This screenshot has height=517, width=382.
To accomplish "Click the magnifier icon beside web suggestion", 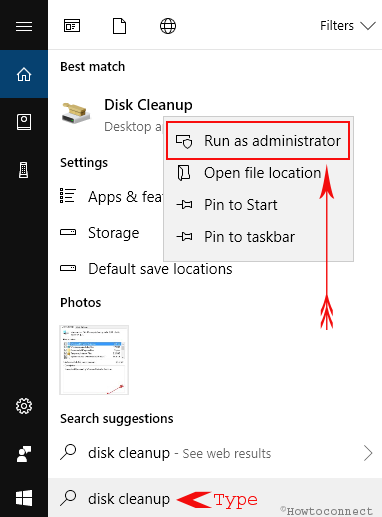I will (68, 452).
